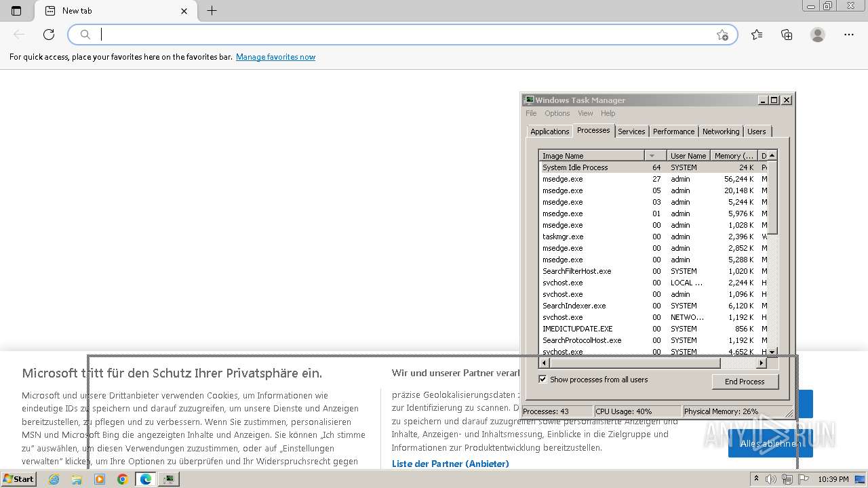Viewport: 868px width, 488px height.
Task: Open Edge tab actions menu icon
Action: pyautogui.click(x=16, y=11)
